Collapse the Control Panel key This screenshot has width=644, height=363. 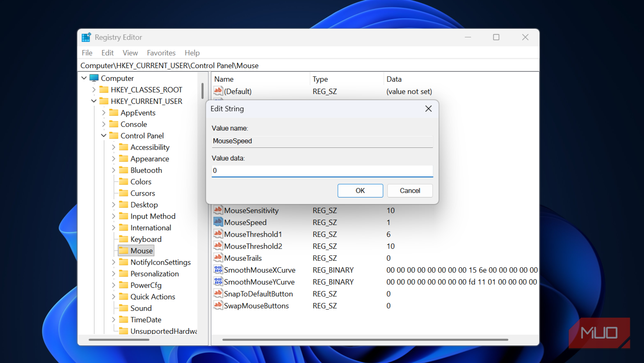click(x=104, y=136)
